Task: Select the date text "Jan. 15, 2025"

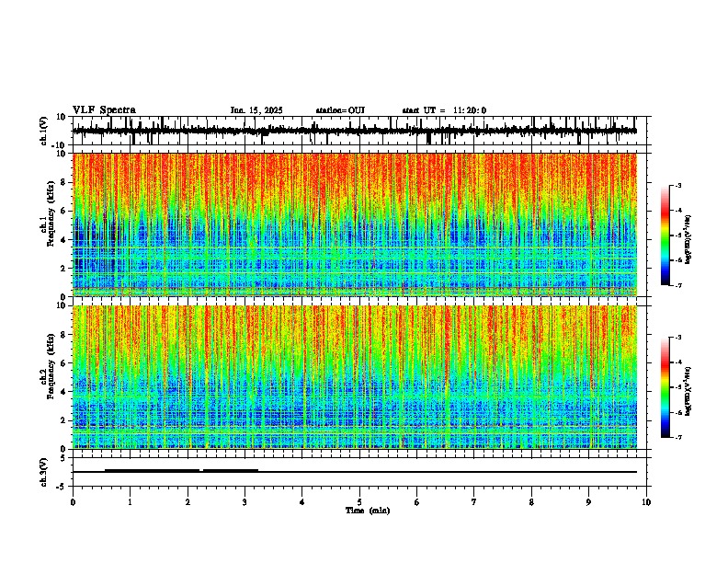Action: (256, 110)
